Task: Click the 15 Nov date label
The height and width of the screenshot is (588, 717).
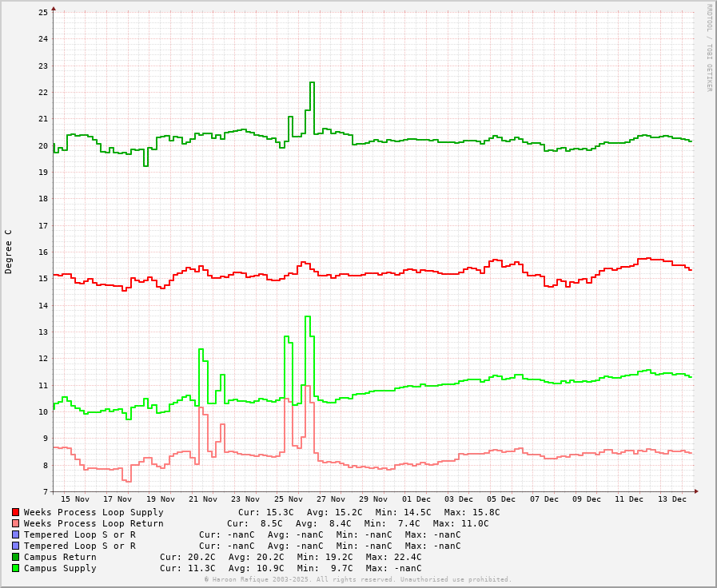Action: (x=75, y=499)
